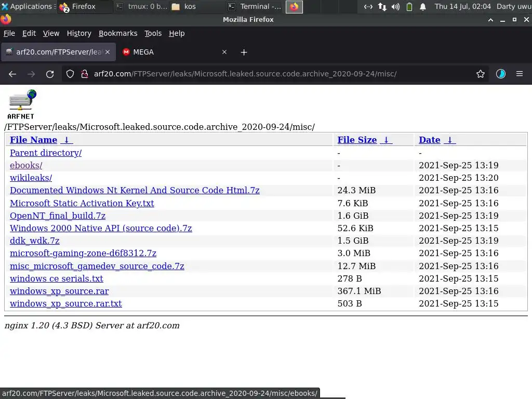This screenshot has width=532, height=399.
Task: Open the Applications menu in the panel
Action: pyautogui.click(x=29, y=6)
